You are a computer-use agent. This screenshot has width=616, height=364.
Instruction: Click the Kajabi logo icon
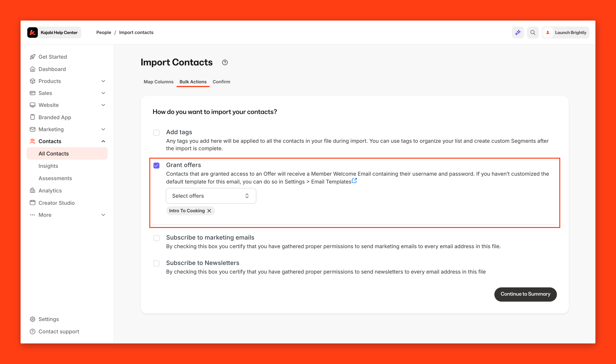(33, 33)
